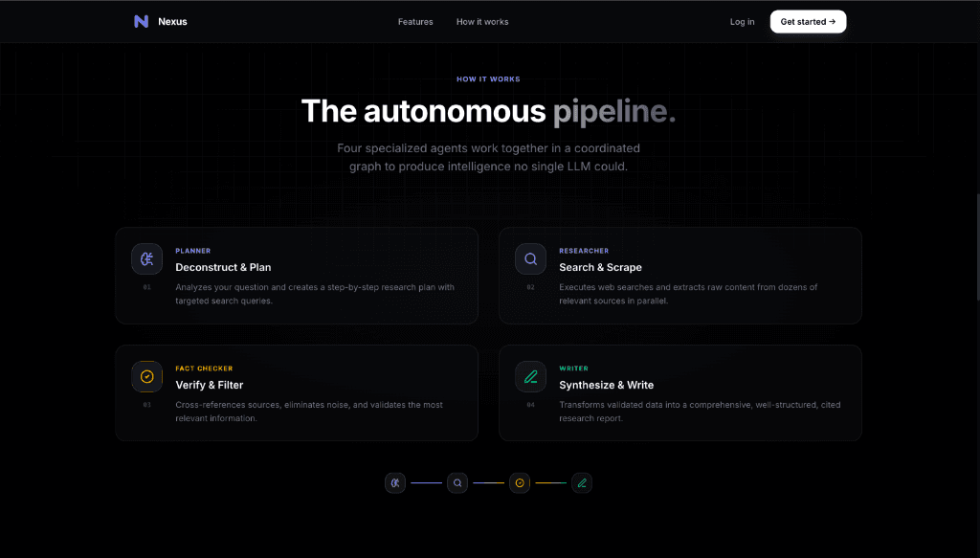
Task: Select the yellow check step in pipeline
Action: pos(520,483)
